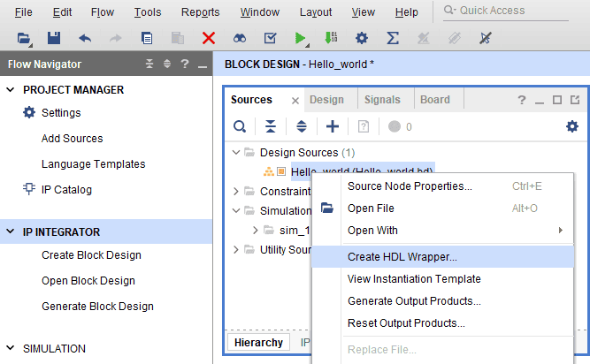Click the Undo arrow icon
The image size is (590, 364).
point(85,38)
